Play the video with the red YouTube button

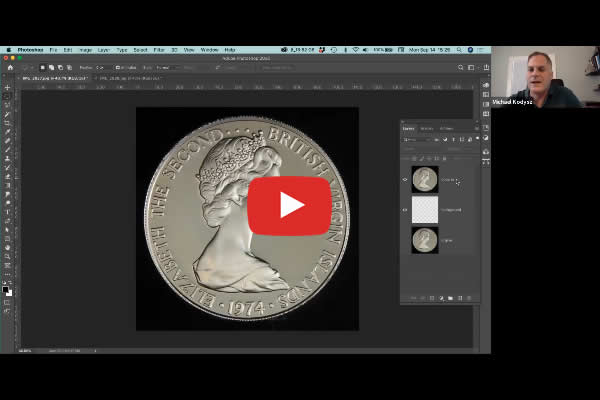289,206
